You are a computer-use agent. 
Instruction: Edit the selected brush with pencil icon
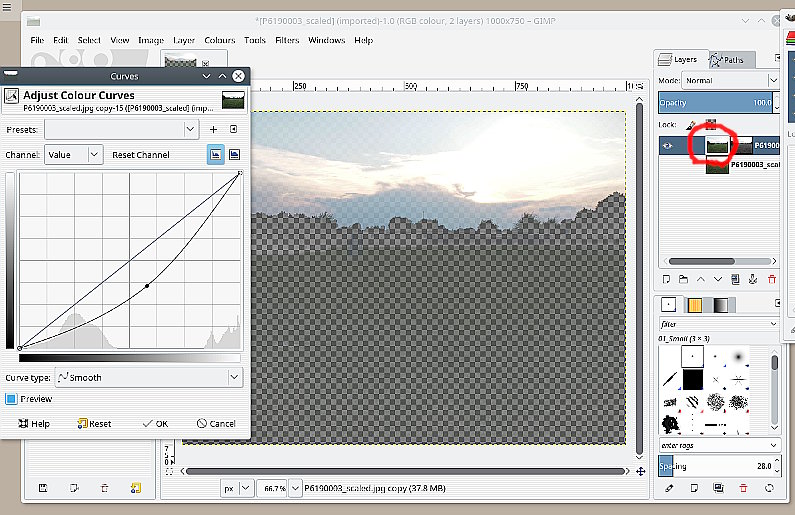[668, 488]
